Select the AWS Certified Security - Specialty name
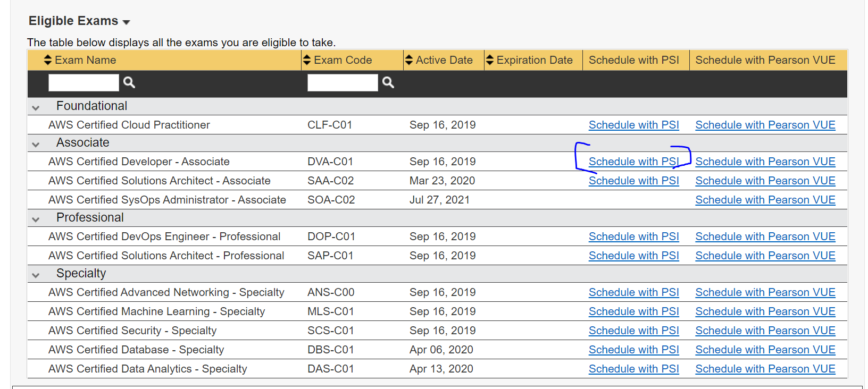Screen dimensions: 868x389 click(132, 331)
